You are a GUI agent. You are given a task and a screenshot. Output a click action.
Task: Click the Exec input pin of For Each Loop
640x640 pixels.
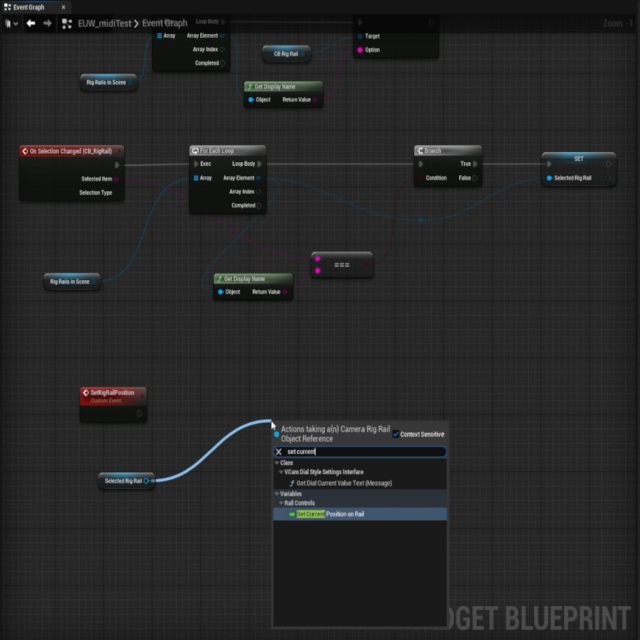(x=196, y=164)
